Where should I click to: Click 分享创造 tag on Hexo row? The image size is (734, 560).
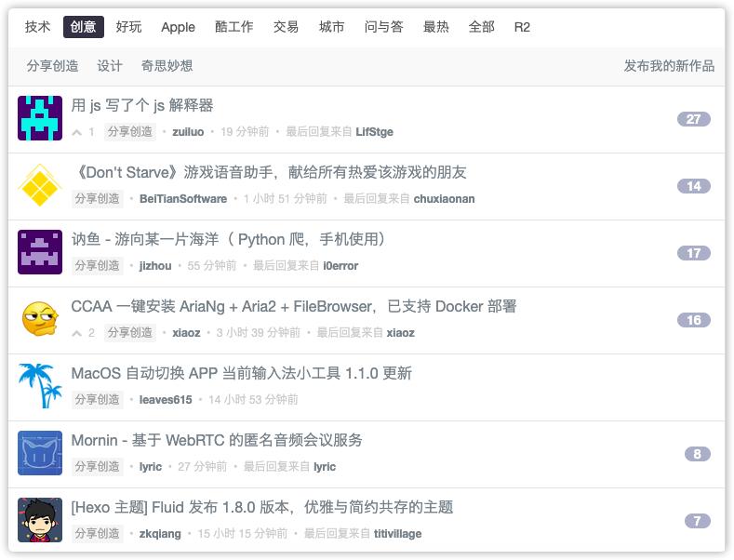[x=98, y=533]
